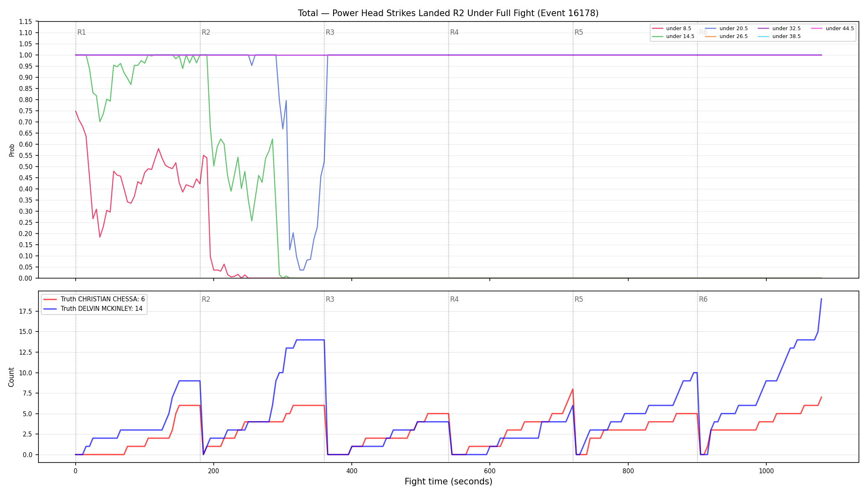Click the chart title about Power Head Strikes
The height and width of the screenshot is (496, 868).
click(x=448, y=13)
